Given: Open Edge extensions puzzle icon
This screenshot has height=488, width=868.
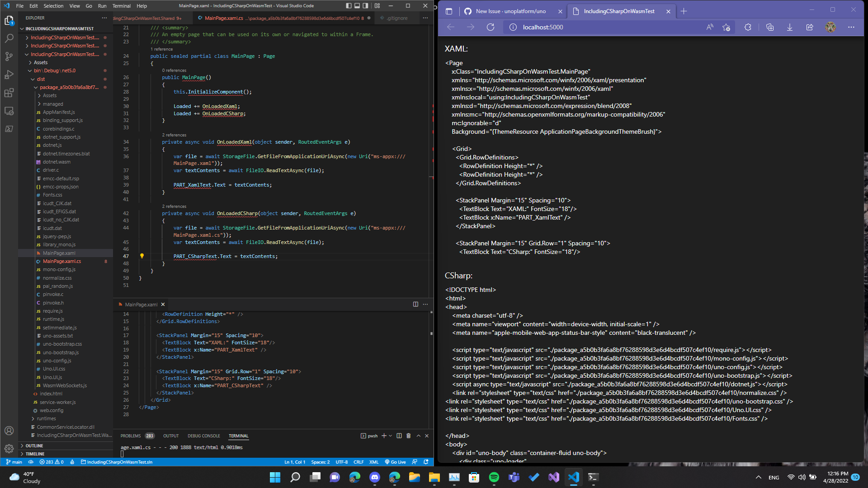Looking at the screenshot, I should tap(748, 27).
